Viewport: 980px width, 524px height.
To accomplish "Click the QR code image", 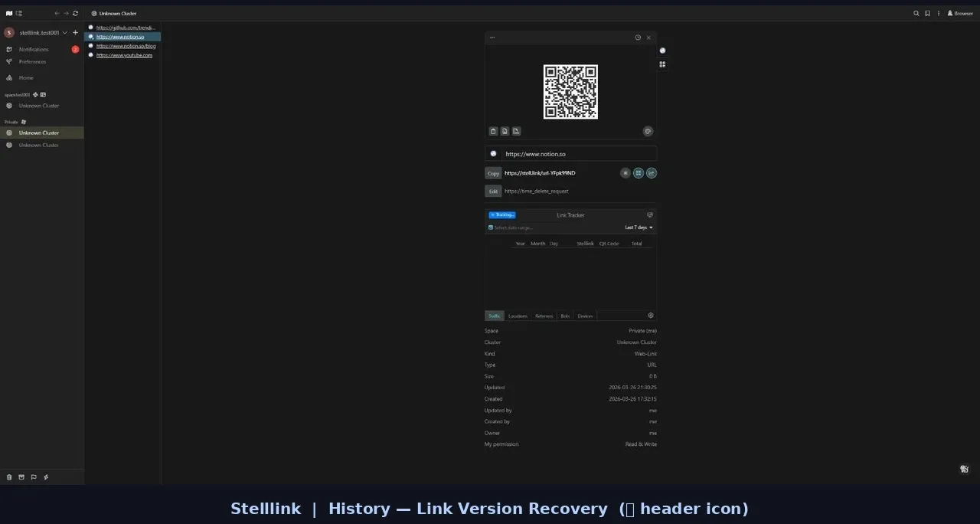I will point(570,92).
